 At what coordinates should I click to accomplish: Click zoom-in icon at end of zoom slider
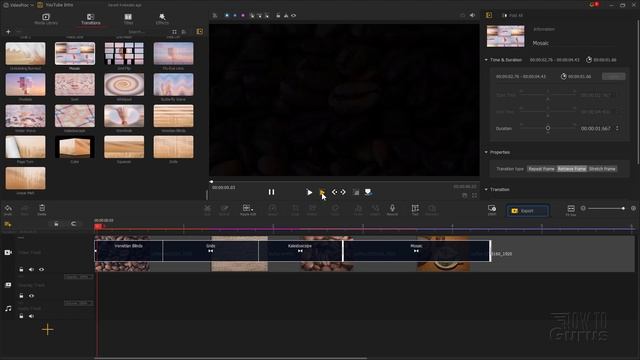coord(633,208)
